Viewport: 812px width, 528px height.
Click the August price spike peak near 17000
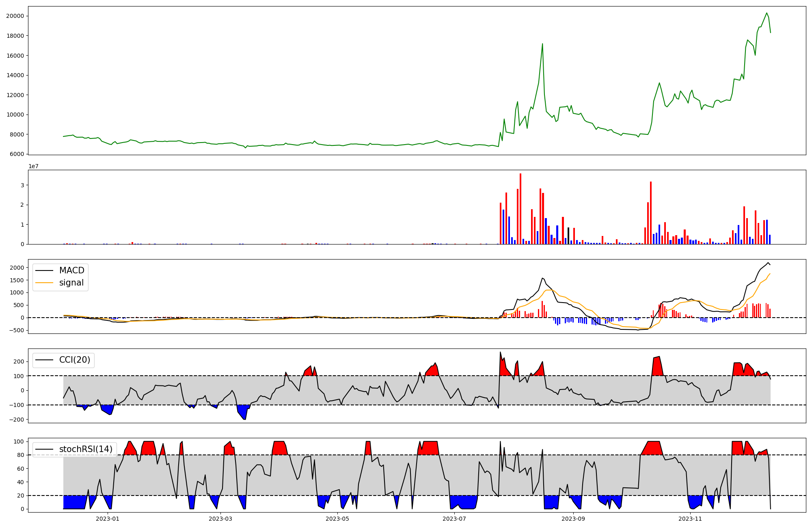[542, 44]
